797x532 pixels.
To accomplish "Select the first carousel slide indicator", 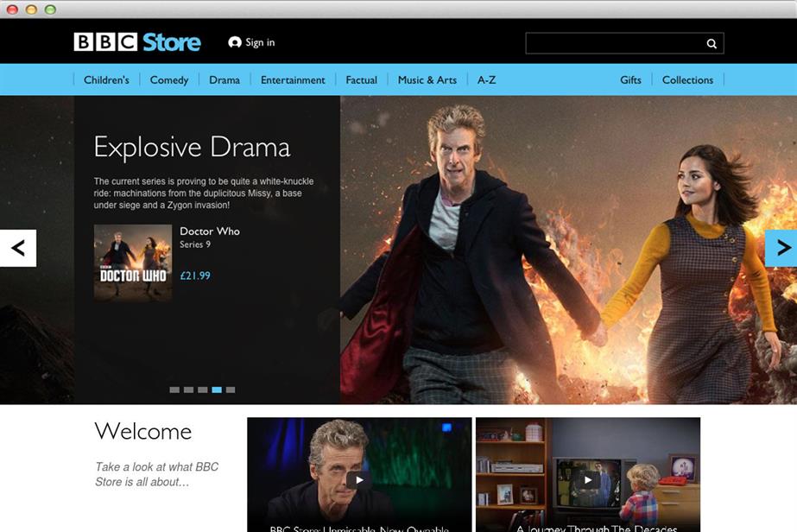I will 174,390.
